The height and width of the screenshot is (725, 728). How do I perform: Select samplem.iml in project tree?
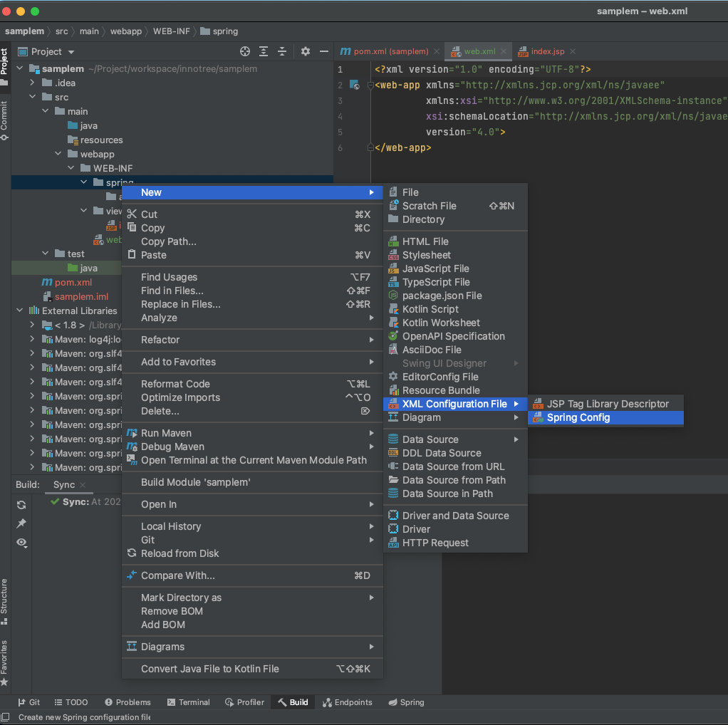tap(81, 296)
